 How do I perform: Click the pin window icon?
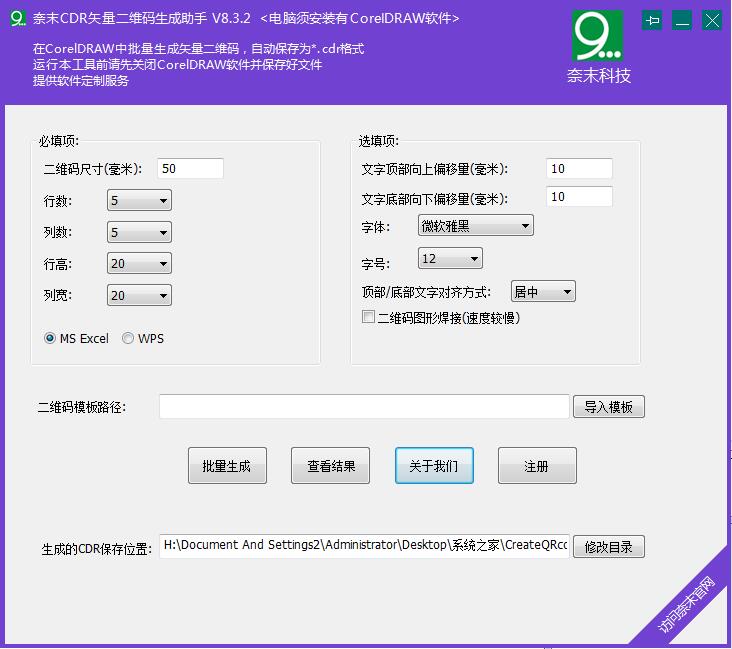pyautogui.click(x=652, y=20)
